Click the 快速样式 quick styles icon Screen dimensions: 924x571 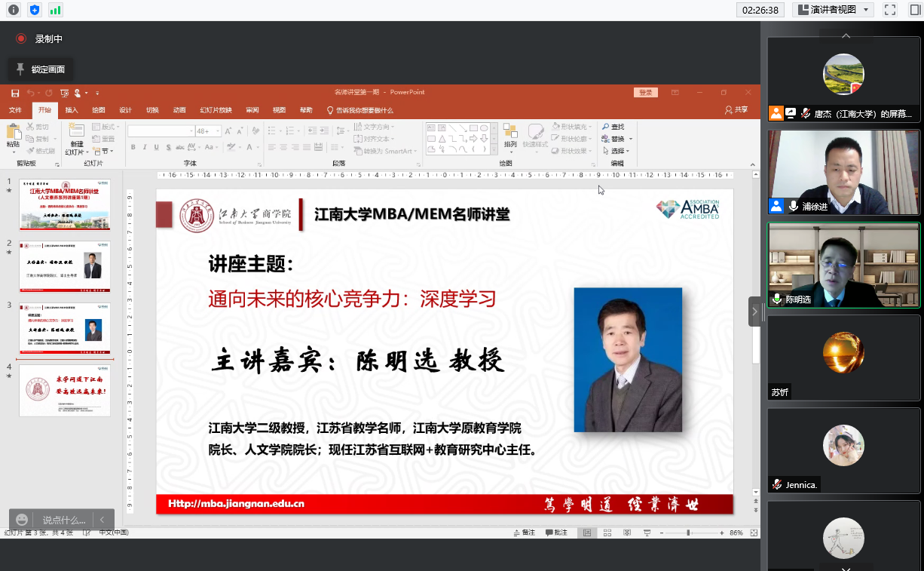535,133
